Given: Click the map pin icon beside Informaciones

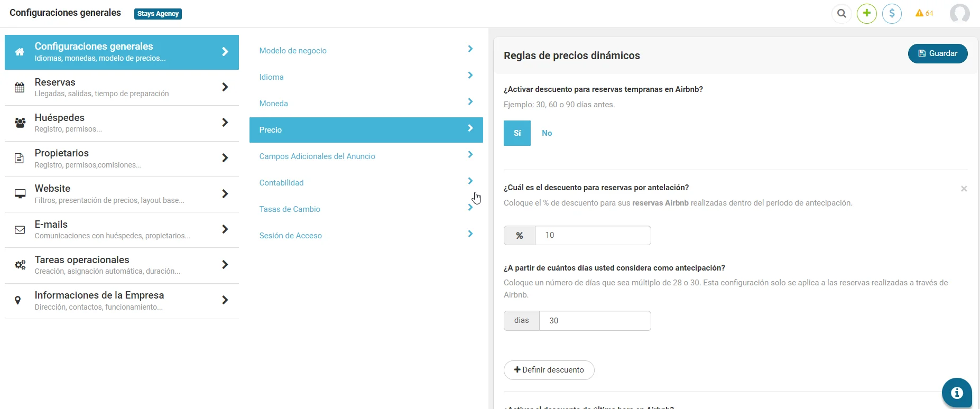Looking at the screenshot, I should (x=18, y=301).
